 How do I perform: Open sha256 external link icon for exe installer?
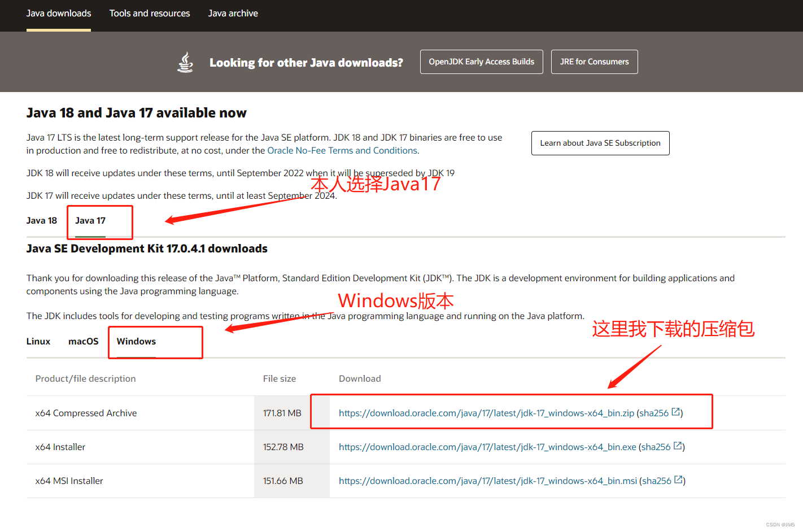tap(678, 446)
